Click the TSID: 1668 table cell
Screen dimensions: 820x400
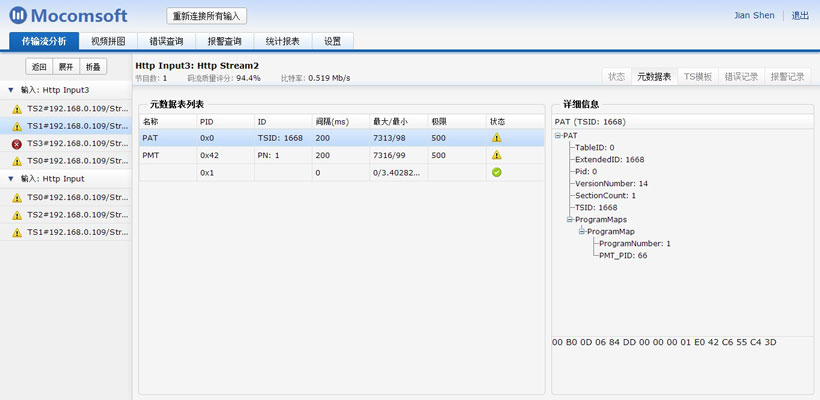coord(283,138)
